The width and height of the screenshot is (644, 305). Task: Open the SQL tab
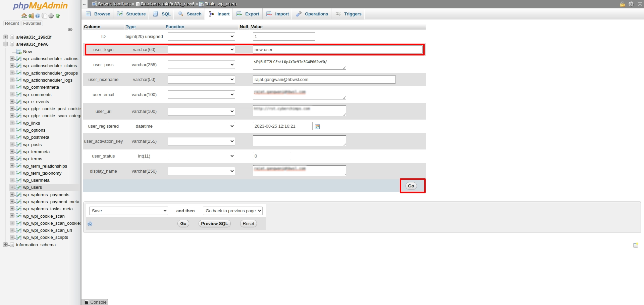coord(162,14)
